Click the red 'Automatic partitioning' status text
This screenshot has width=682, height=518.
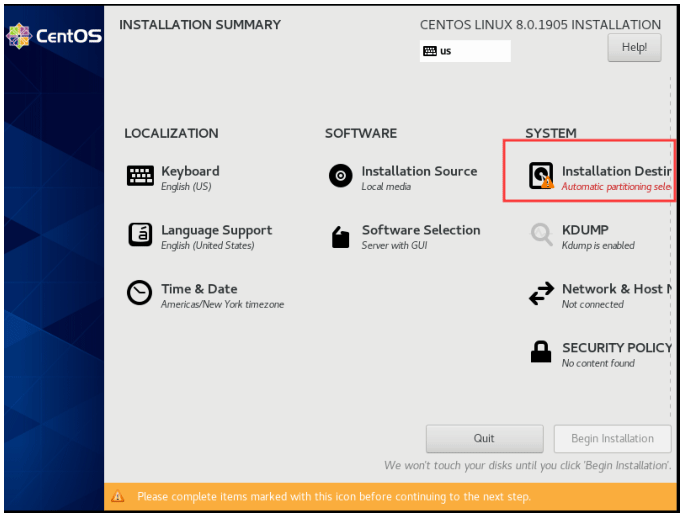[615, 187]
